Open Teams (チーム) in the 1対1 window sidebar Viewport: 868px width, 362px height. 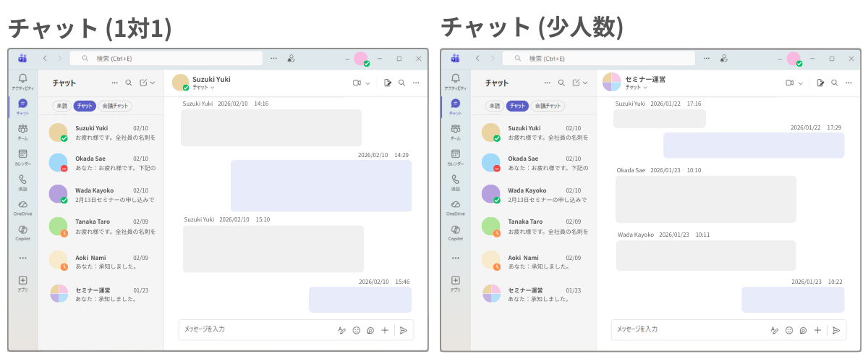click(x=22, y=132)
